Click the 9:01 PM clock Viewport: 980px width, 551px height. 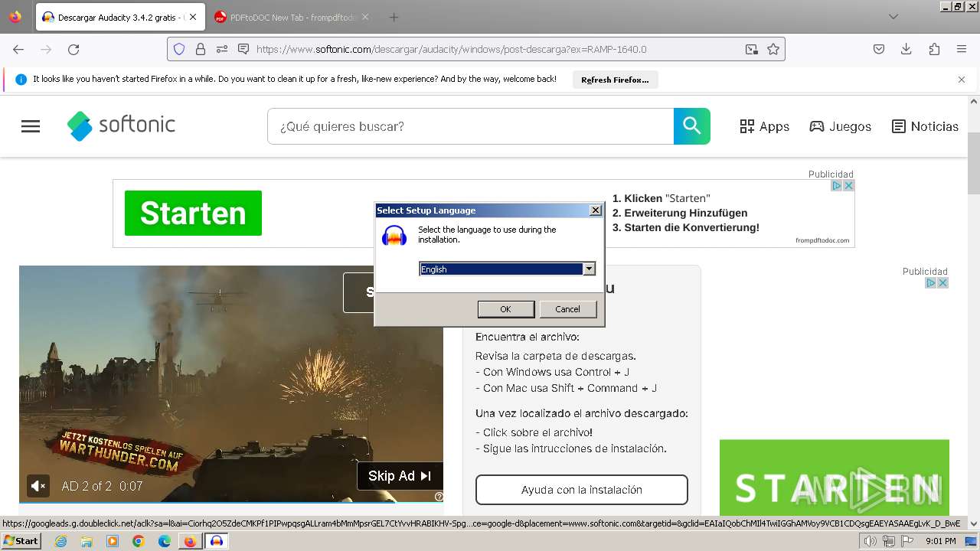click(940, 541)
